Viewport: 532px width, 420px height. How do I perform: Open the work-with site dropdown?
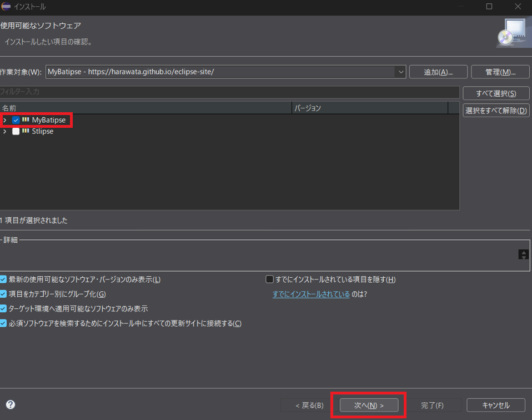(400, 72)
